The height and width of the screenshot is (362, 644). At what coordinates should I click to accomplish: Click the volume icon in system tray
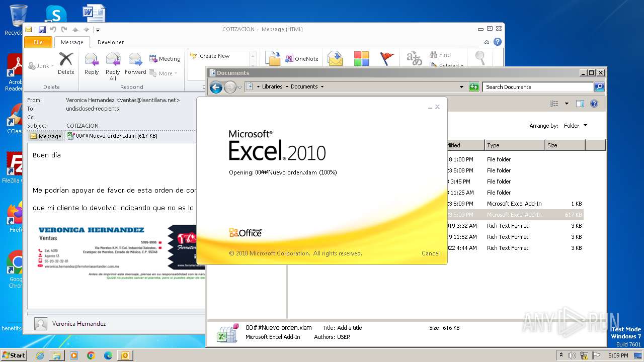[572, 355]
